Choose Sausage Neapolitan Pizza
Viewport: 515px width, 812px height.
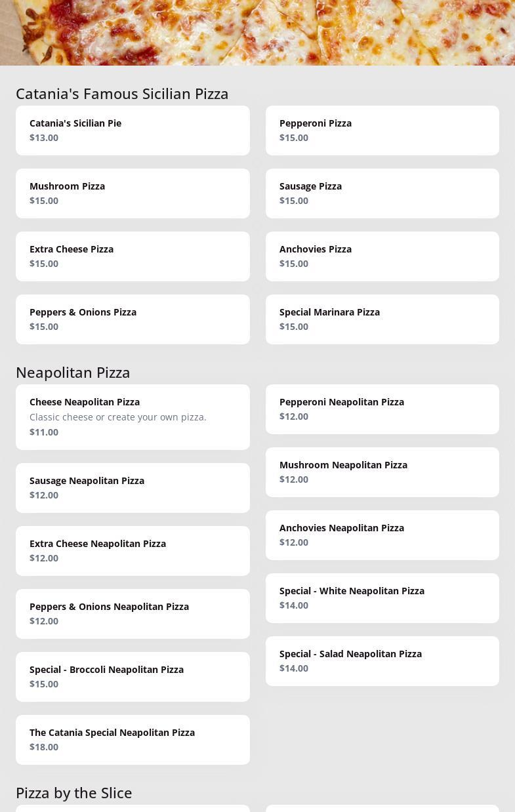[x=133, y=488]
